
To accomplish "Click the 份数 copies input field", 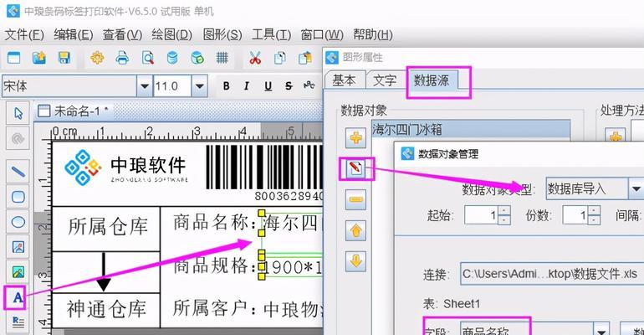I will [575, 214].
